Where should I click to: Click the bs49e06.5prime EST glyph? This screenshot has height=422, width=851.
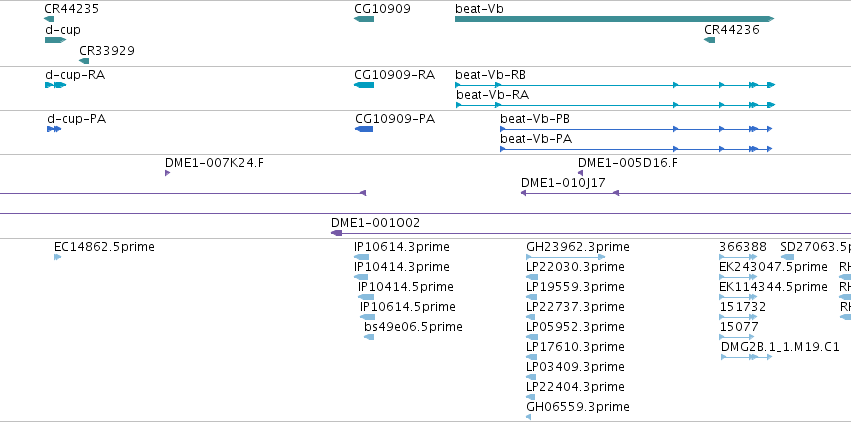pyautogui.click(x=369, y=337)
